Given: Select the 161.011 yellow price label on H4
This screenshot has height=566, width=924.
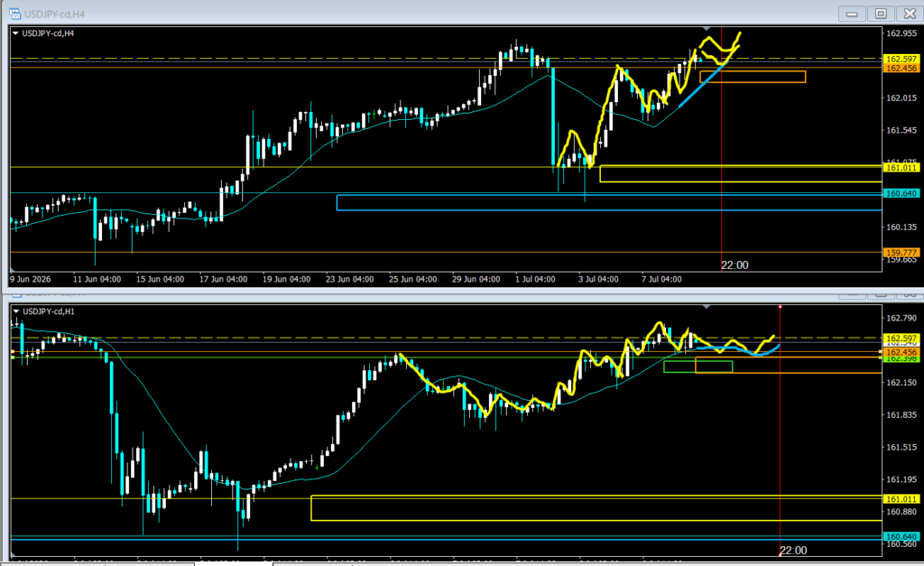Looking at the screenshot, I should (x=901, y=168).
